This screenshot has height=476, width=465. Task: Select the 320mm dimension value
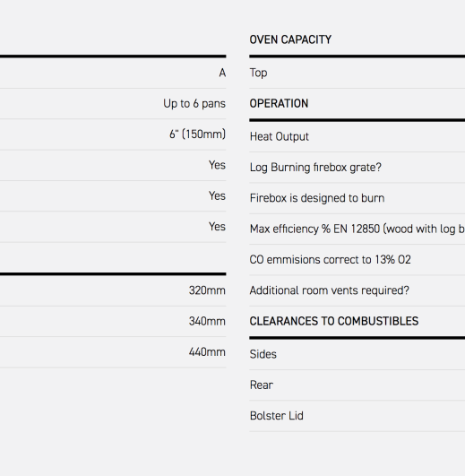207,290
